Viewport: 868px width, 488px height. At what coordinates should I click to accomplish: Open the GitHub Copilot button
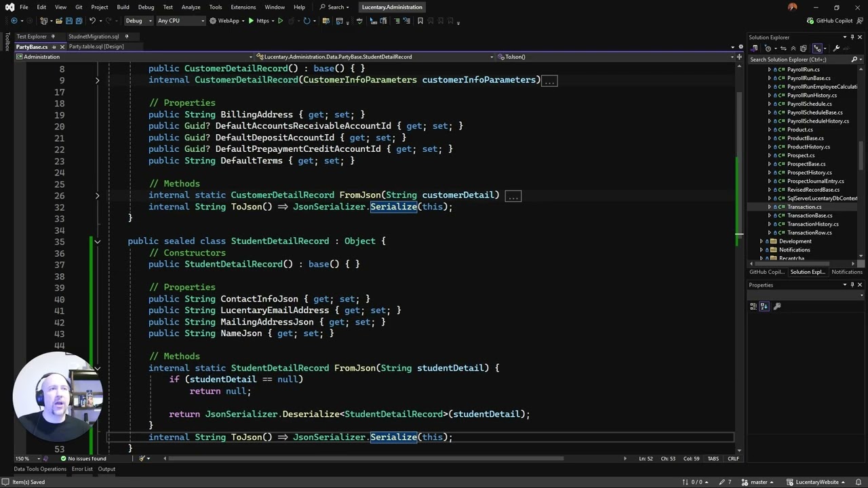829,21
